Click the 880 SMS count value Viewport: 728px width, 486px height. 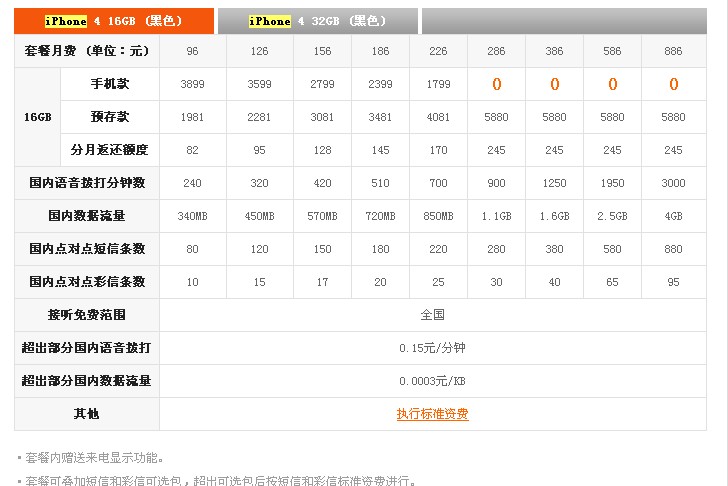673,249
